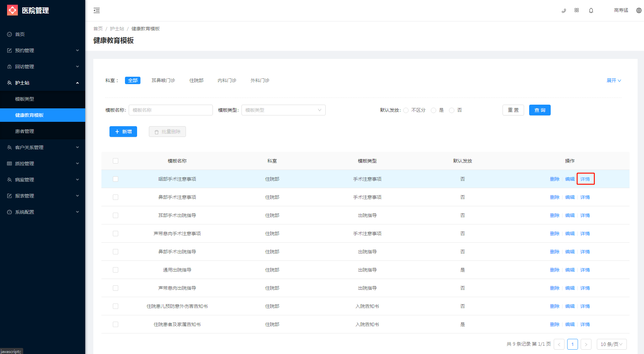View 详情 for 住院患儿预防意外伤害告知书
Screen dimensions: 644x354
[x=585, y=306]
